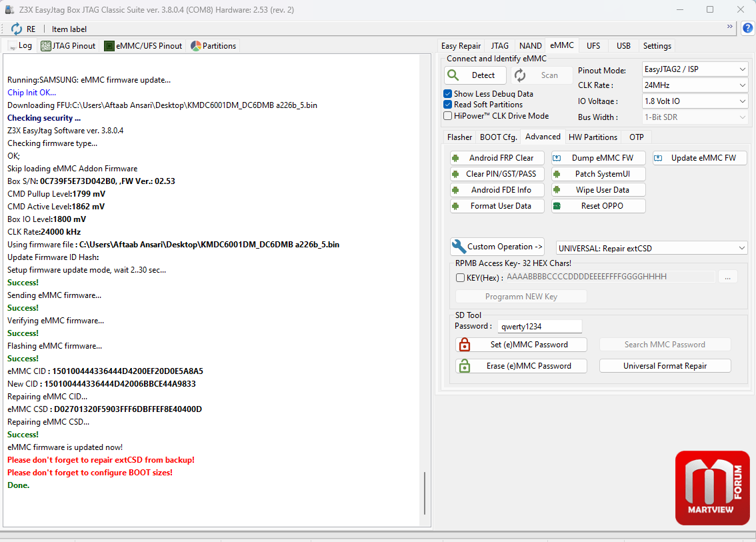Open the JTAG tab
The width and height of the screenshot is (756, 542).
point(499,46)
